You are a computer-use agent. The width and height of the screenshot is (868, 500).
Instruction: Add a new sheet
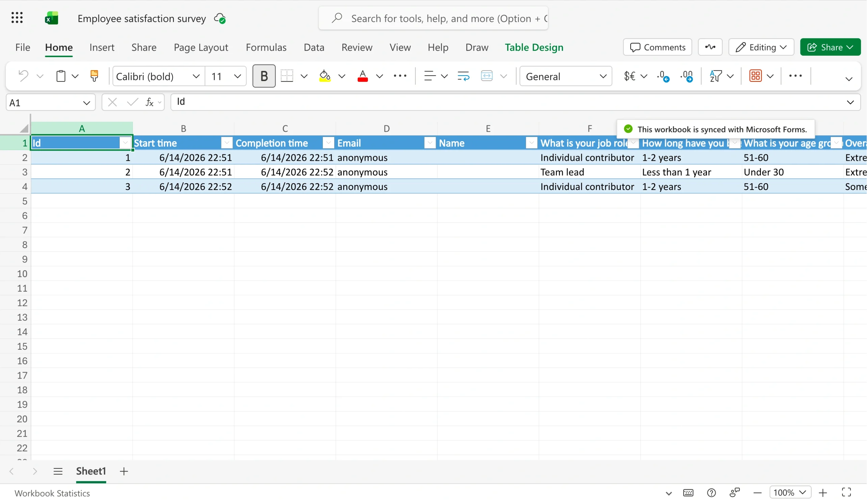pos(124,471)
